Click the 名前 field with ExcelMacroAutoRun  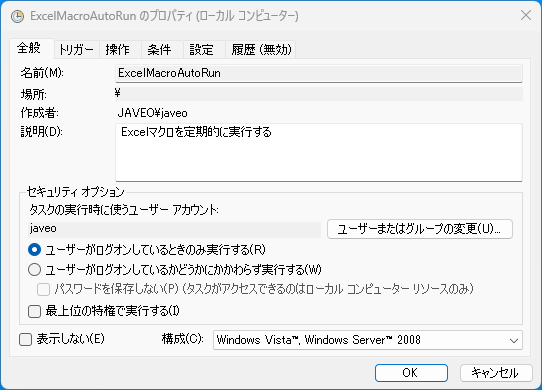coord(319,73)
